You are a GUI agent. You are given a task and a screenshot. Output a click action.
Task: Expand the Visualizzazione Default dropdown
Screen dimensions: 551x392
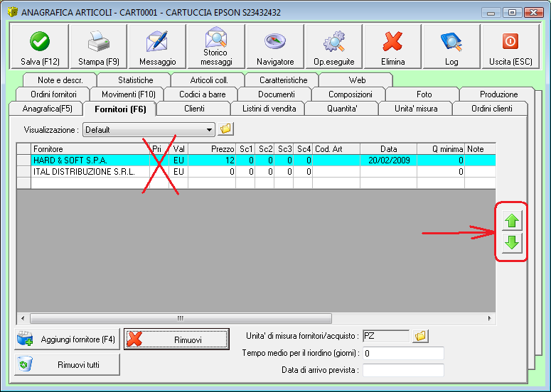point(209,130)
